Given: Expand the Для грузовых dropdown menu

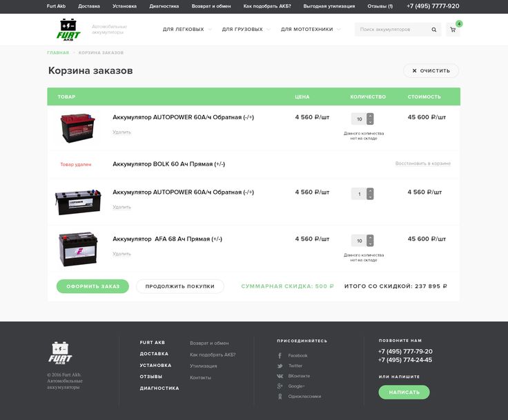Looking at the screenshot, I should click(x=246, y=30).
